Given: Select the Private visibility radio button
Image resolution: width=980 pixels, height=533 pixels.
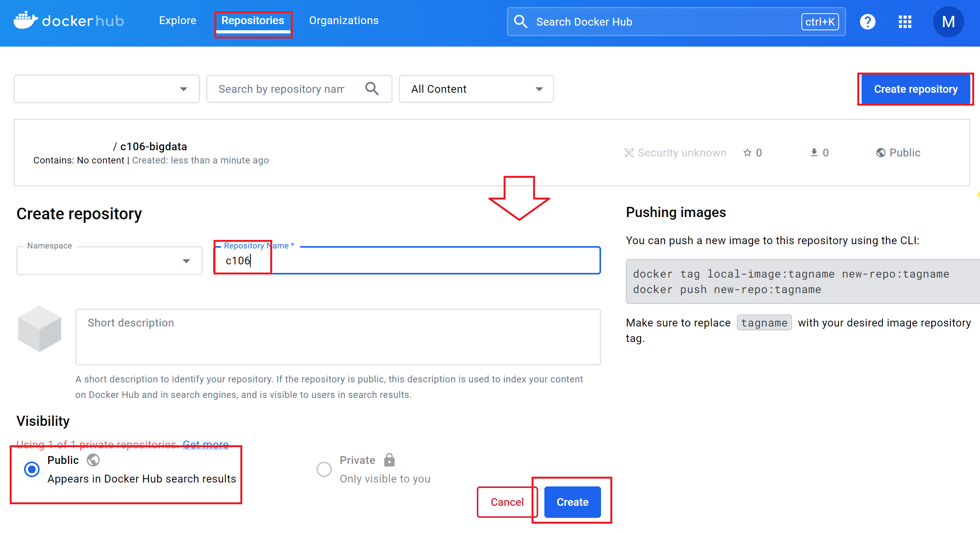Looking at the screenshot, I should (324, 469).
